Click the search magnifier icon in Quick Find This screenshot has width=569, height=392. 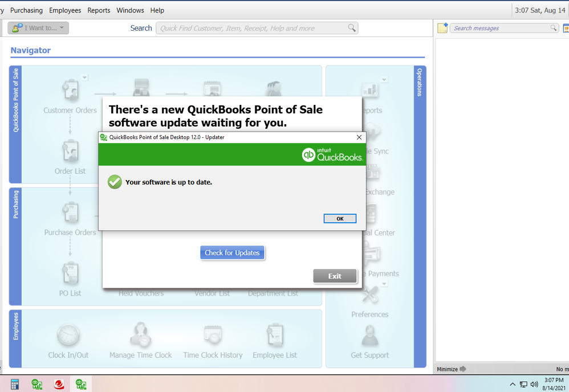352,28
